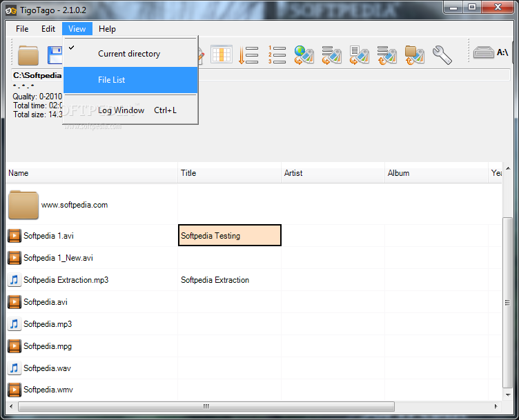The image size is (519, 420).
Task: Close the open View menu
Action: click(77, 29)
